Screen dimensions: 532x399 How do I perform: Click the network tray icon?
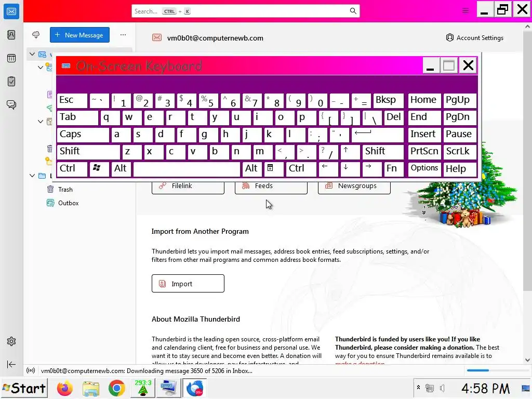(x=430, y=388)
